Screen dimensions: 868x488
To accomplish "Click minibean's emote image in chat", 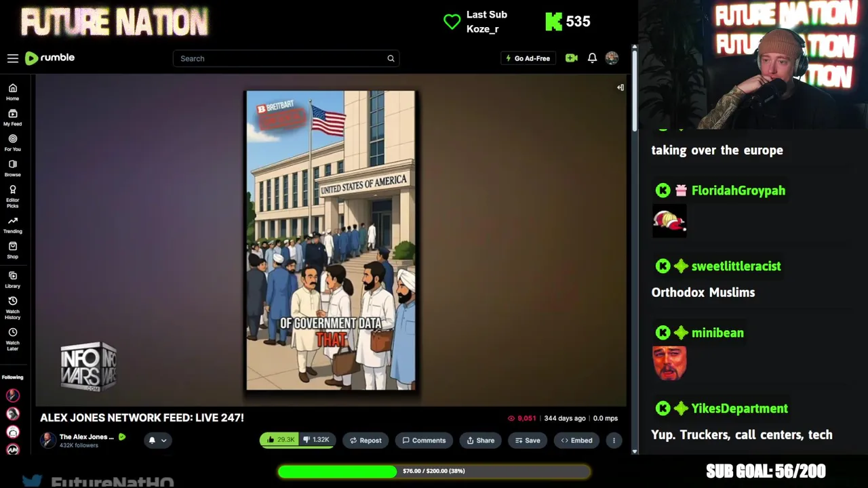I will click(x=669, y=363).
